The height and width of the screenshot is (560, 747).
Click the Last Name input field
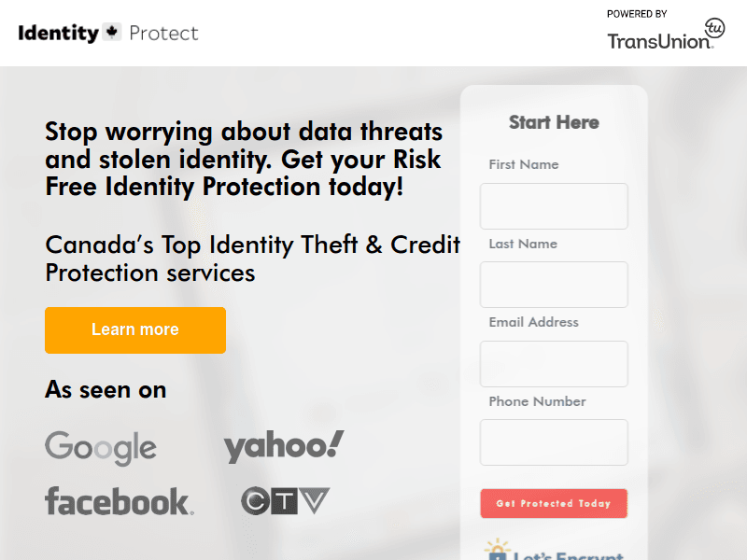[553, 285]
